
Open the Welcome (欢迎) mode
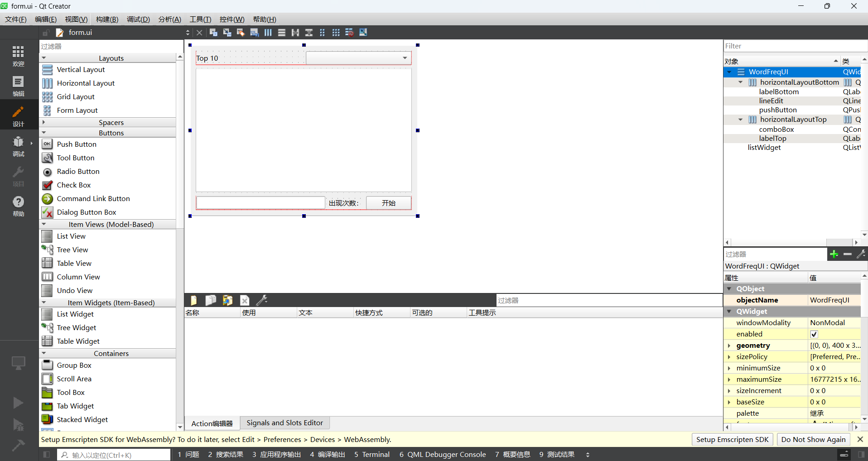[x=18, y=56]
